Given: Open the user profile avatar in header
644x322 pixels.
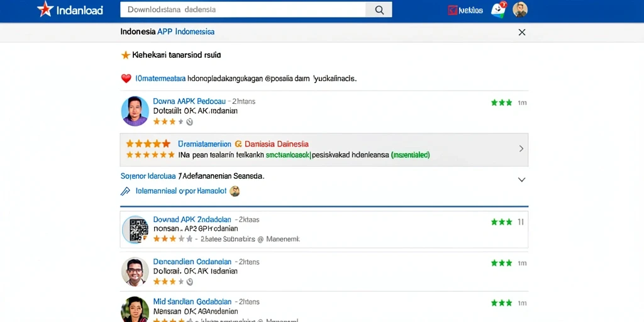Looking at the screenshot, I should click(x=520, y=9).
